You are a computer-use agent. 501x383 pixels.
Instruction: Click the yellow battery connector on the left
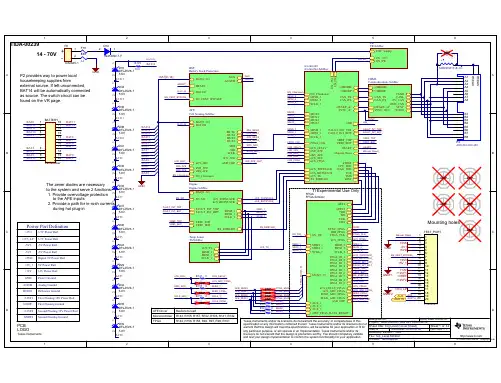point(50,142)
